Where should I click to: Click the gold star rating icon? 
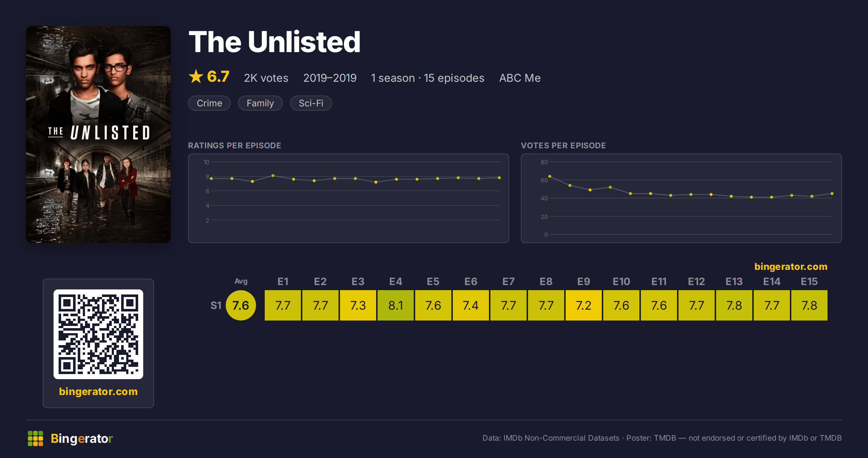click(196, 76)
